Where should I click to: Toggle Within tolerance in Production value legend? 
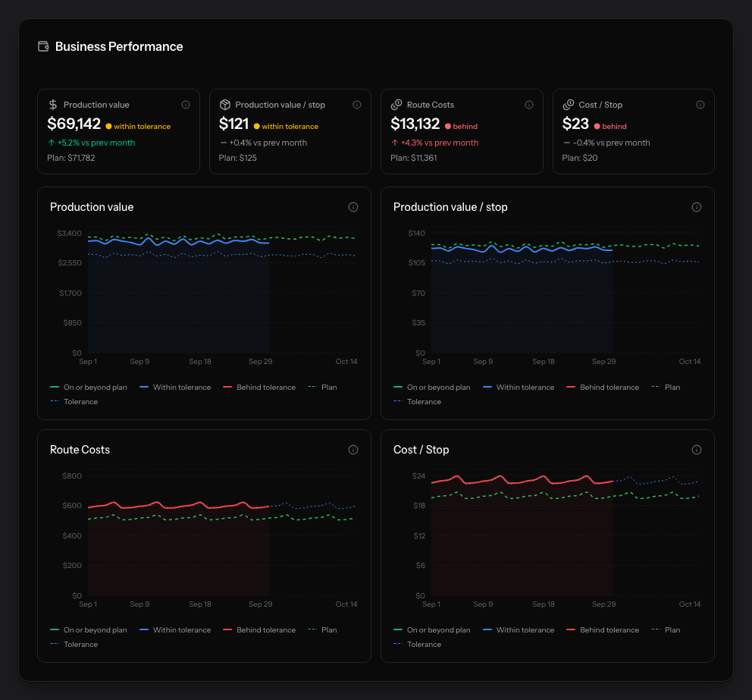175,388
